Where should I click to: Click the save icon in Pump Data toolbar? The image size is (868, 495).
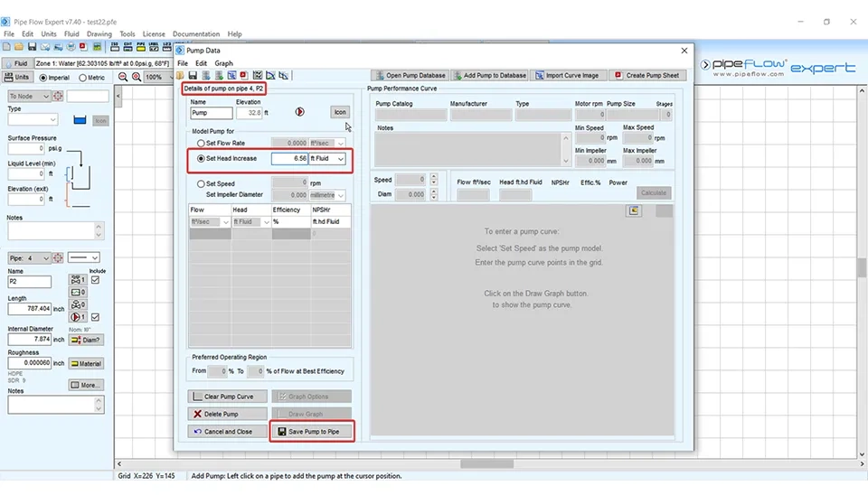click(x=193, y=76)
